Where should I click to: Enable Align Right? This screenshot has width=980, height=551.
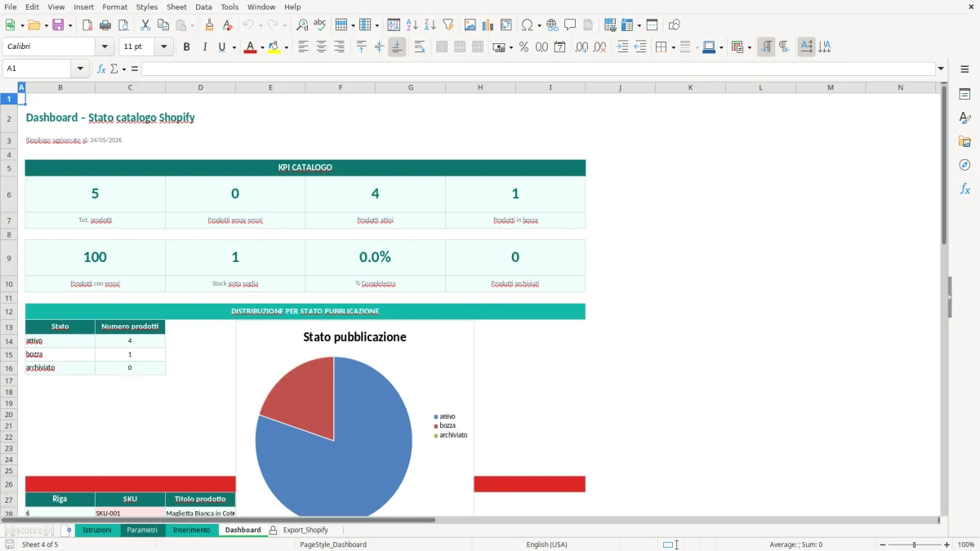point(339,47)
